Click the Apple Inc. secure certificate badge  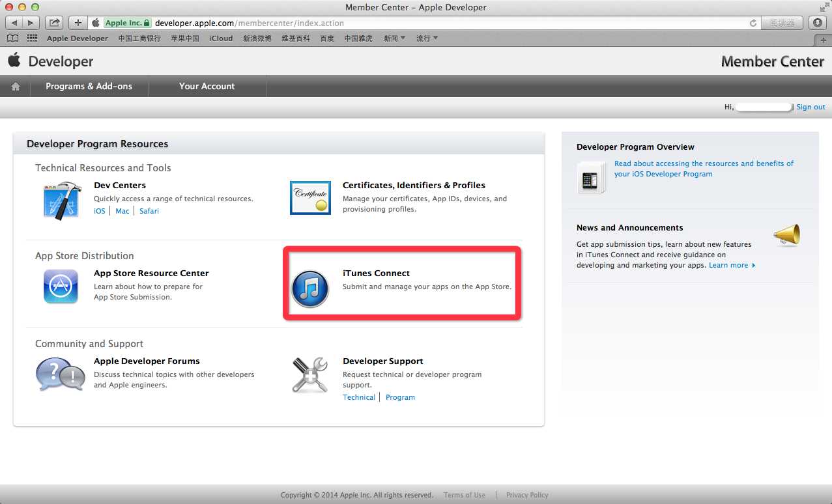(127, 23)
